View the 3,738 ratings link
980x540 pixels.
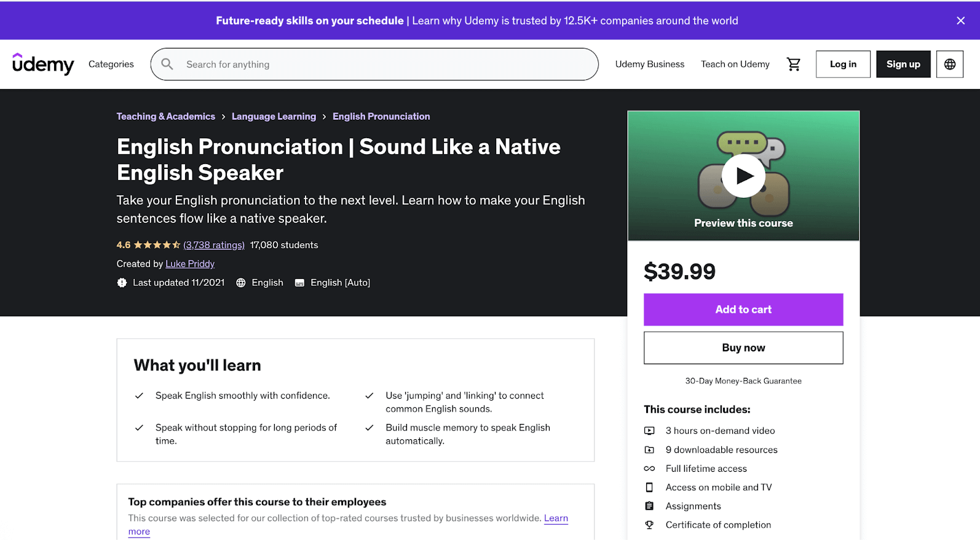(x=214, y=245)
